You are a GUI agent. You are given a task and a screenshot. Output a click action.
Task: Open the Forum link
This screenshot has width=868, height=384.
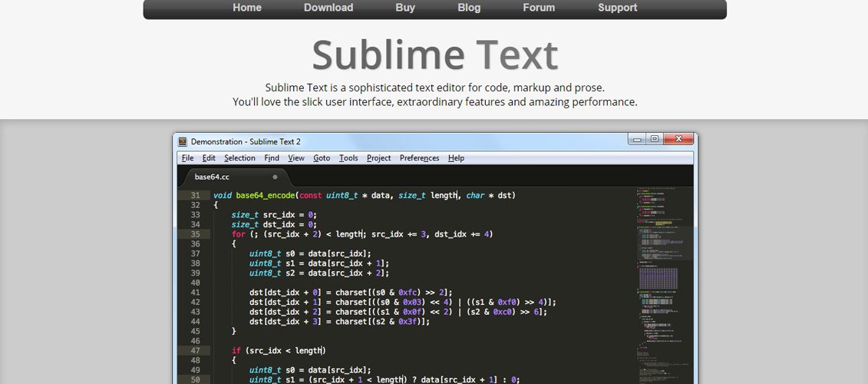539,8
